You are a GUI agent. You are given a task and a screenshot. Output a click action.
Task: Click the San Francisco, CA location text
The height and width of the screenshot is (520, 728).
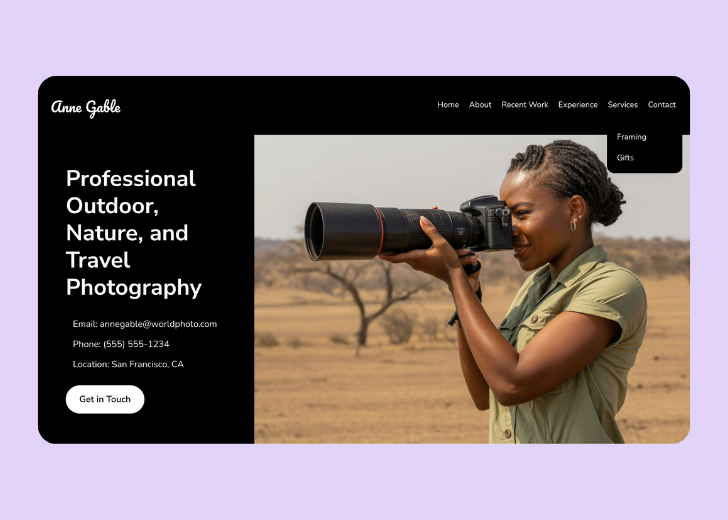[148, 364]
